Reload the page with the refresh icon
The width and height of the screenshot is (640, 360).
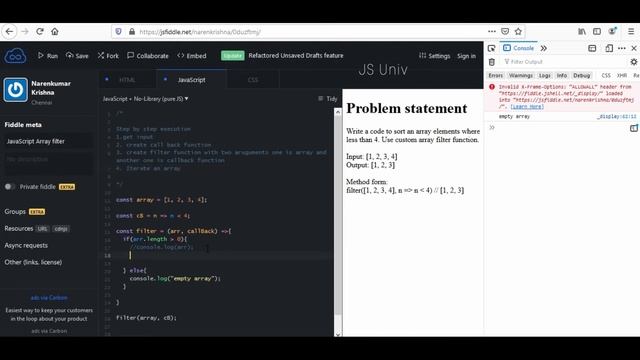click(x=40, y=31)
